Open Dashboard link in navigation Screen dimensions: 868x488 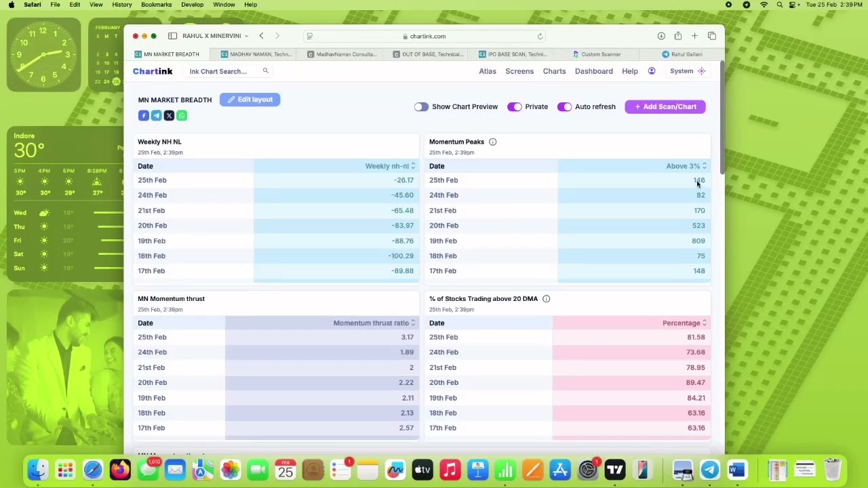point(594,71)
